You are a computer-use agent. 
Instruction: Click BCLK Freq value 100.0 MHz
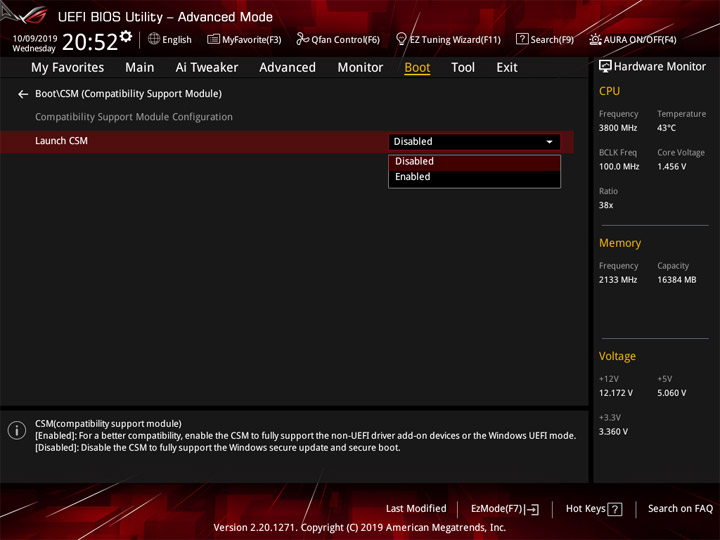coord(619,166)
